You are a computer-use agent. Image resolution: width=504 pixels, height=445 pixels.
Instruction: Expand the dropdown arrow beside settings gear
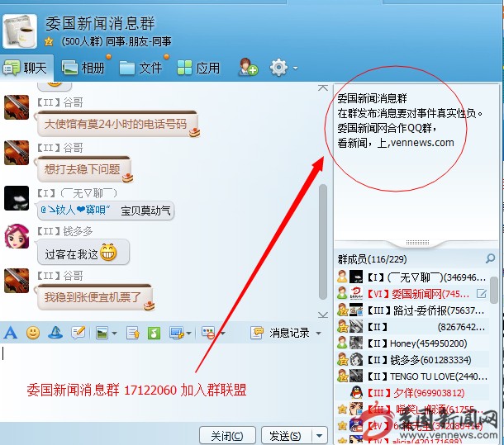[295, 69]
